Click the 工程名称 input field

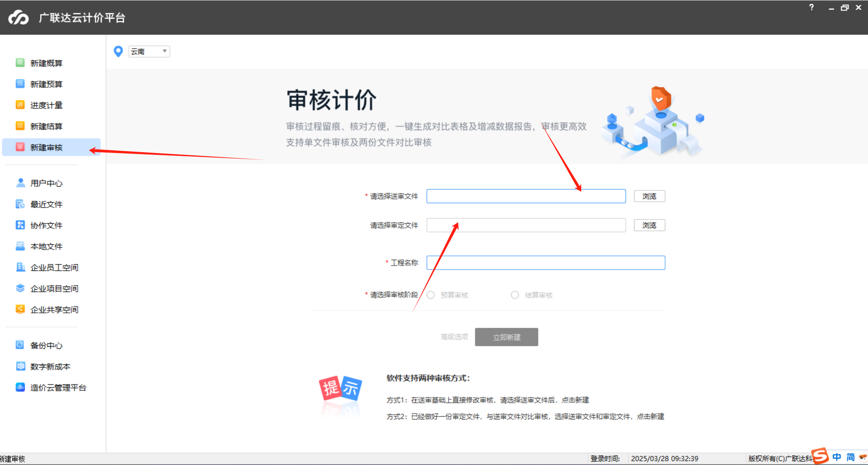[x=546, y=262]
